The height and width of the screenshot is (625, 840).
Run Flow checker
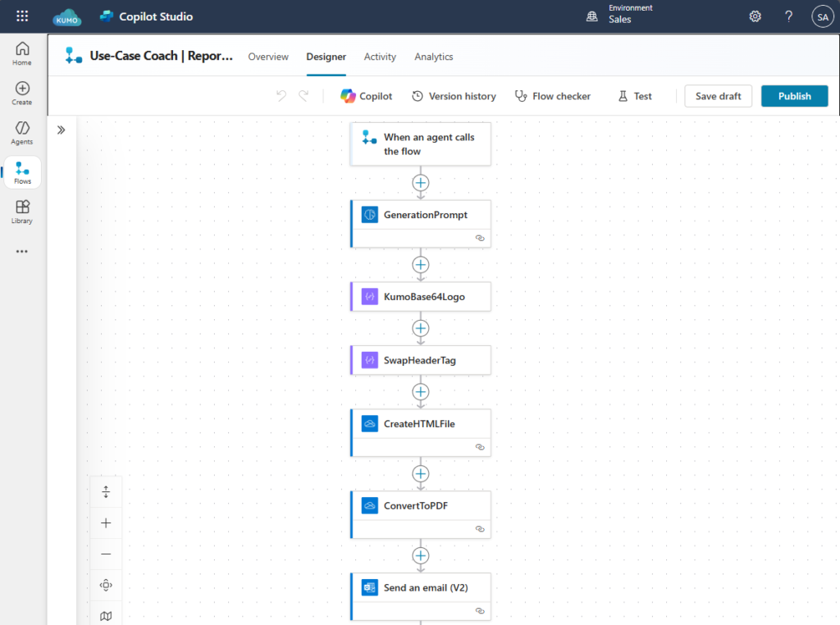click(x=552, y=96)
